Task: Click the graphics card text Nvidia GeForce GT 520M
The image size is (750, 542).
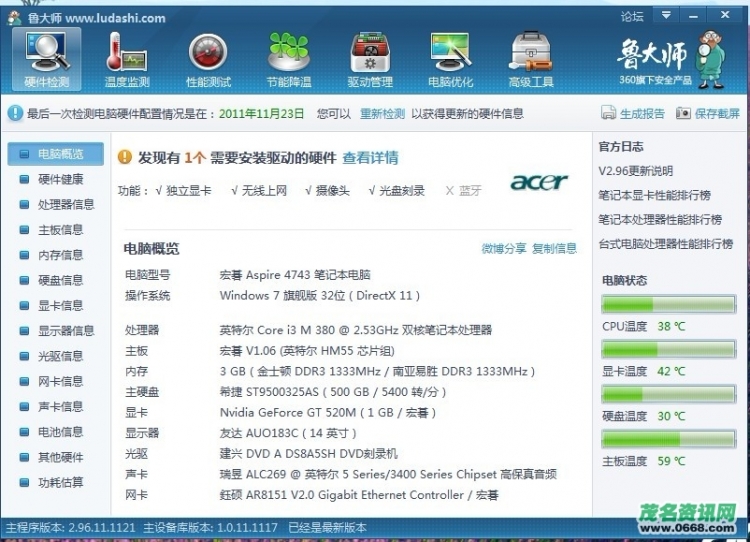Action: [288, 413]
